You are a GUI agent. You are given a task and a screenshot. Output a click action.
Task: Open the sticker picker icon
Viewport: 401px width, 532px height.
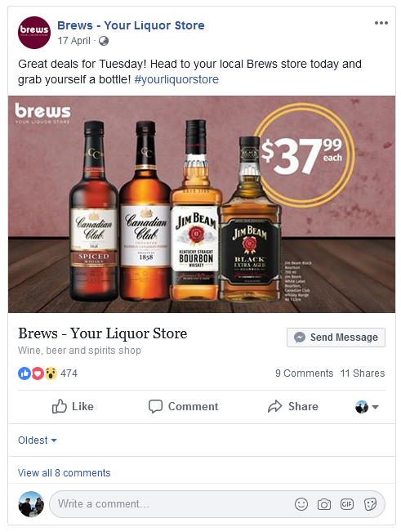(x=370, y=504)
